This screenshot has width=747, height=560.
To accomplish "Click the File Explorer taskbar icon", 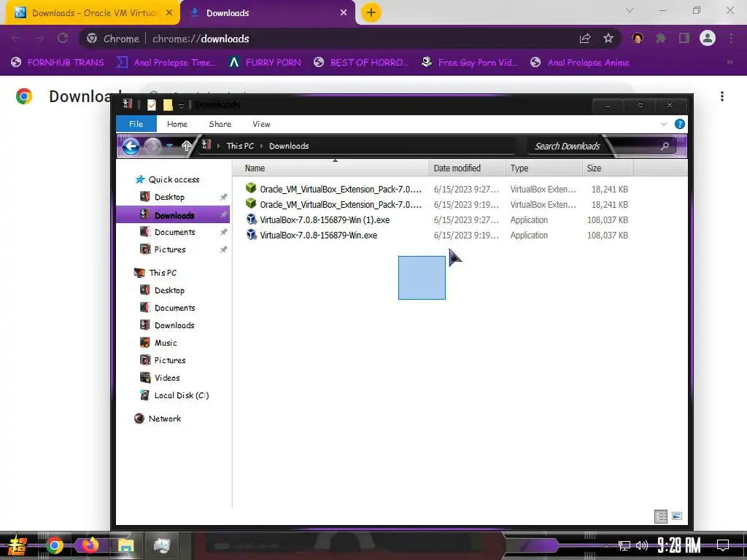I will pos(125,545).
